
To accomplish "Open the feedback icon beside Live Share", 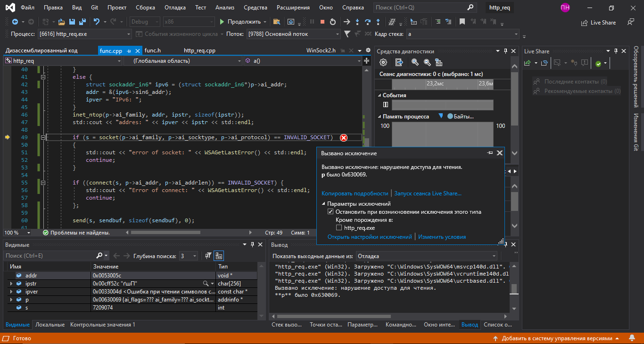I will [631, 22].
